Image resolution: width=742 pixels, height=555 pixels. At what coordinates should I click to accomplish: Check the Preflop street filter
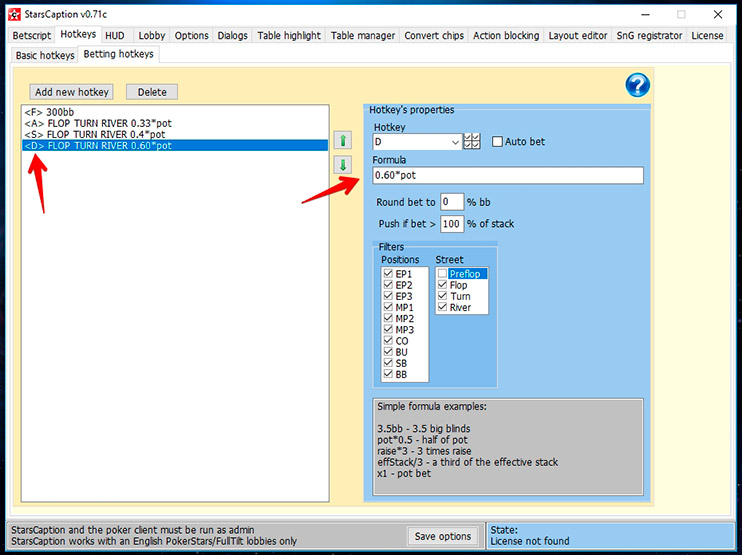coord(443,273)
